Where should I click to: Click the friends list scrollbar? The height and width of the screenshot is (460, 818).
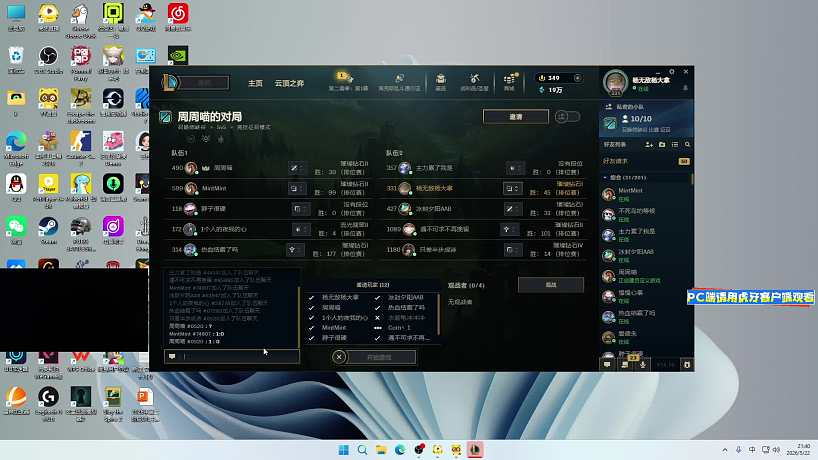692,179
